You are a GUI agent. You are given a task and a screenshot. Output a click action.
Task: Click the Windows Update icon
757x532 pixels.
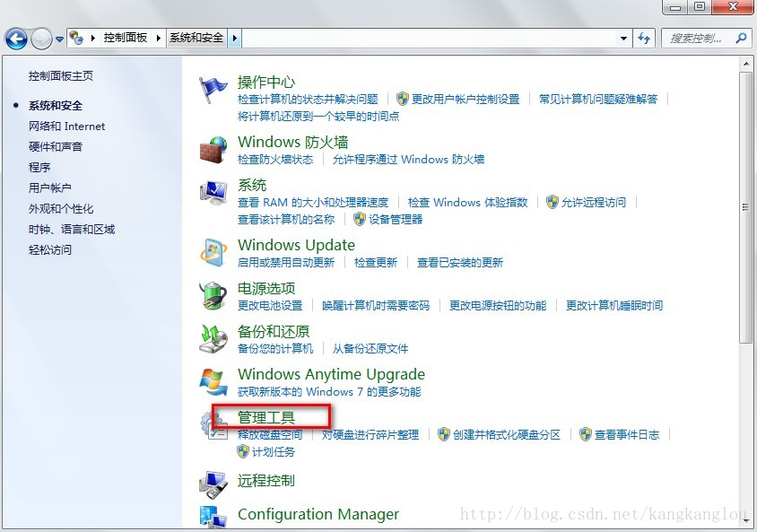tap(213, 252)
